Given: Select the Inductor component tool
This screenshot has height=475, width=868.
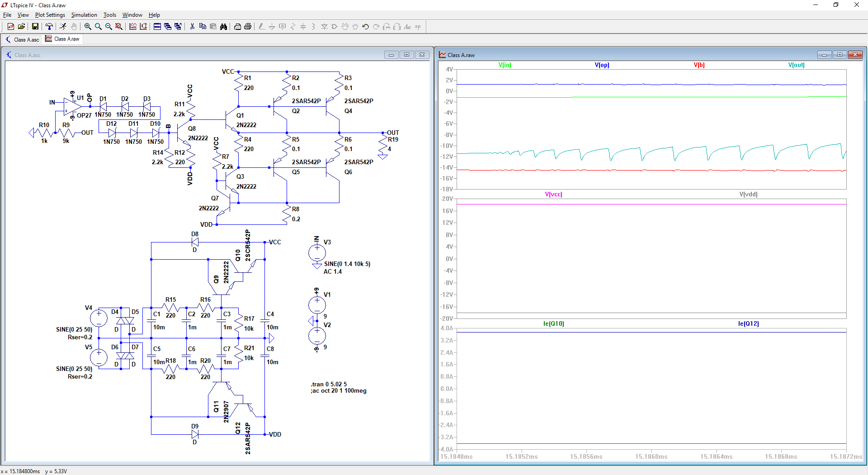Looking at the screenshot, I should [x=313, y=27].
